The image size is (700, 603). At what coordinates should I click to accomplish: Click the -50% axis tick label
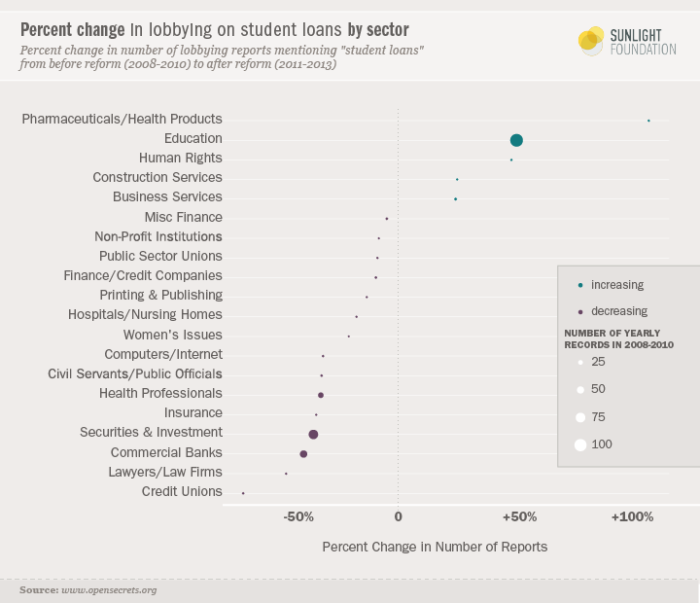297,516
